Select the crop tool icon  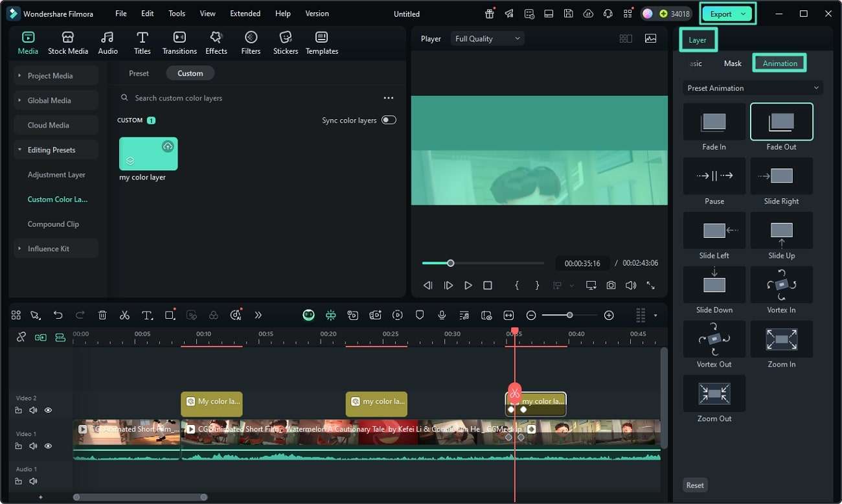pos(170,315)
